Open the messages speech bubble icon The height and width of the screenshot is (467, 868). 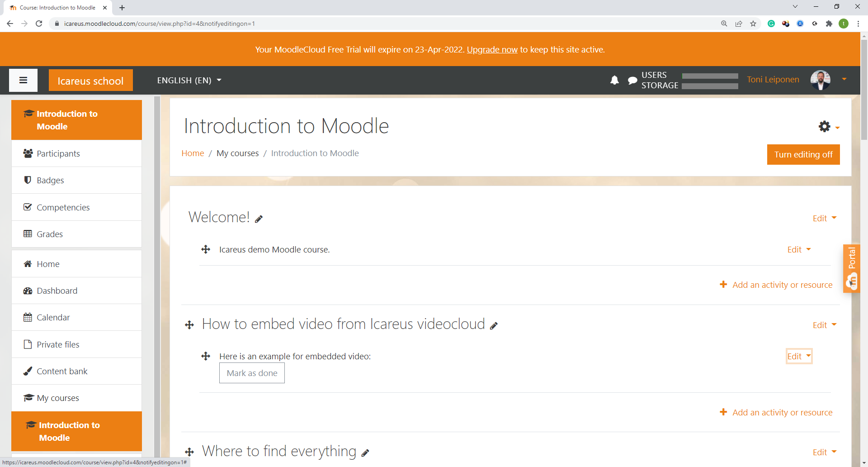pyautogui.click(x=632, y=81)
